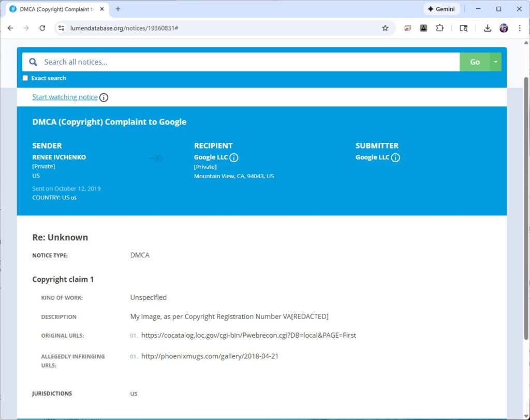Open a new browser tab
Screen dimensions: 530x420
[x=118, y=9]
